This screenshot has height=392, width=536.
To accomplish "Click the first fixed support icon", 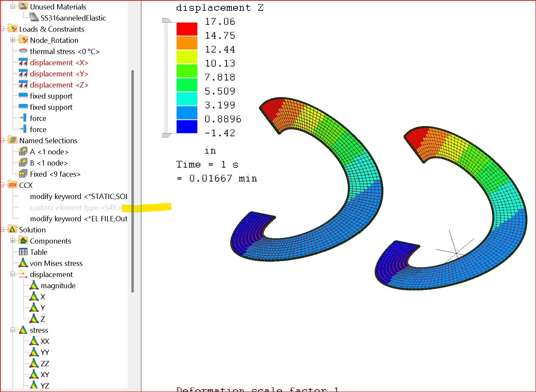I will click(23, 96).
